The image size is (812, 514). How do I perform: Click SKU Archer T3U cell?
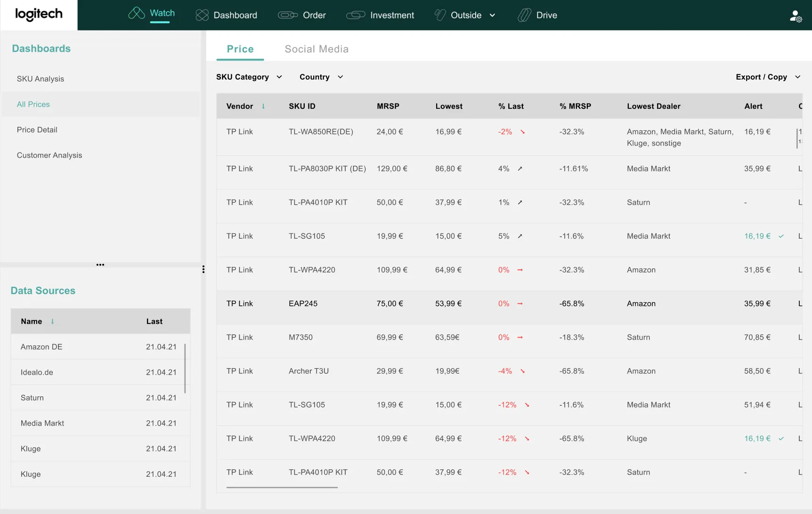(x=309, y=371)
